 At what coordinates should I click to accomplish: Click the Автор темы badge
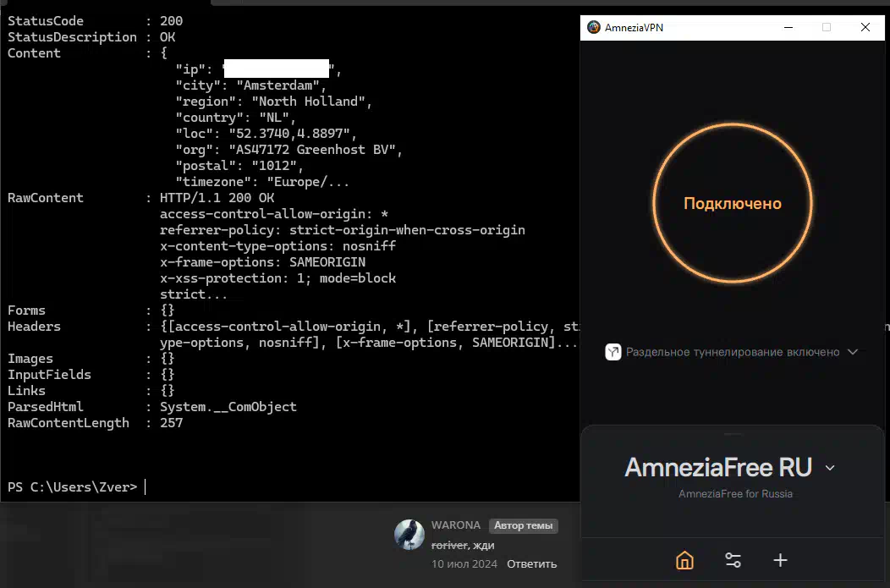(x=524, y=525)
